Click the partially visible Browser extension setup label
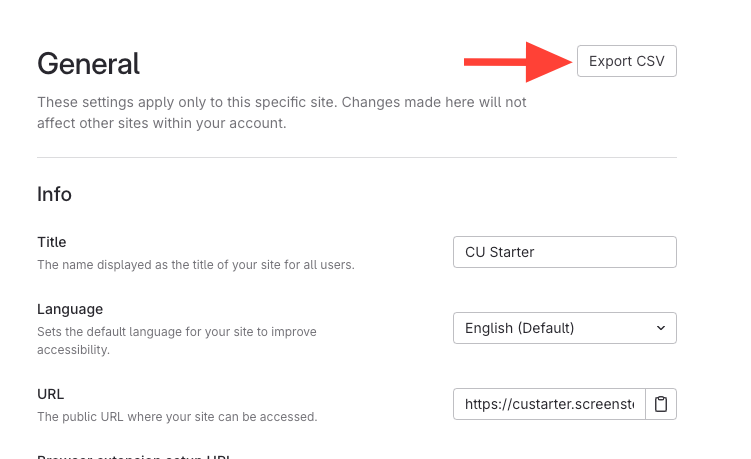Image resolution: width=751 pixels, height=459 pixels. [x=134, y=456]
